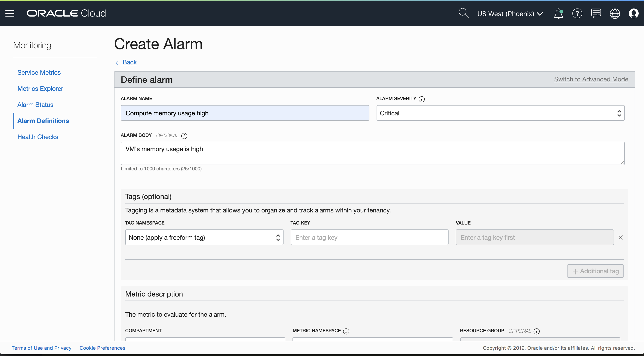
Task: Click the search magnifier icon
Action: [463, 13]
